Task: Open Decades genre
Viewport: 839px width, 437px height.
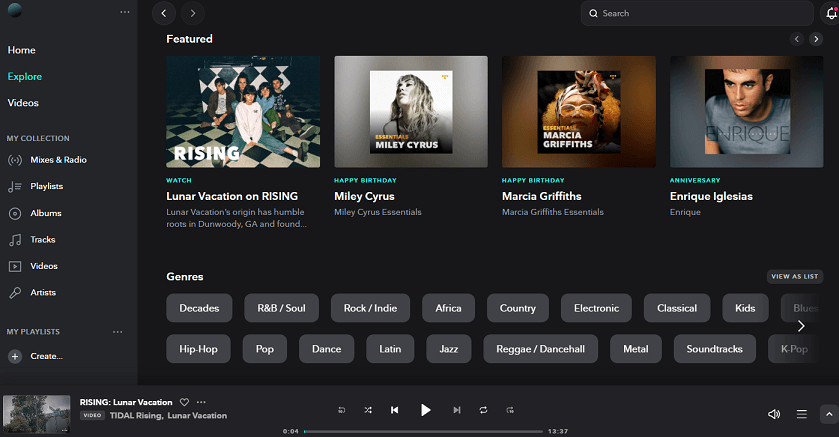Action: tap(199, 308)
